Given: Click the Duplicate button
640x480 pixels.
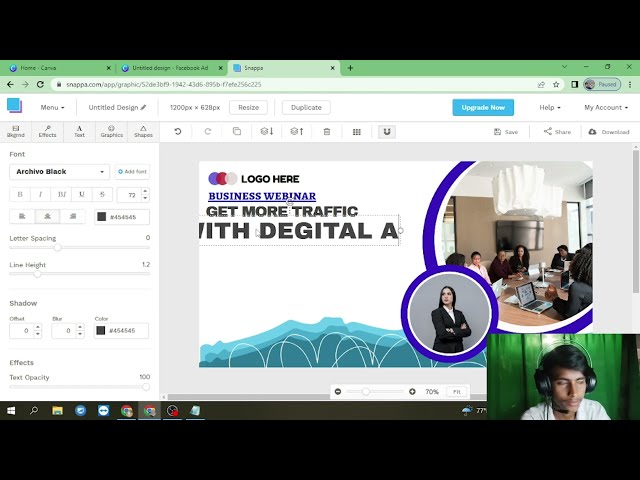Looking at the screenshot, I should click(x=306, y=107).
